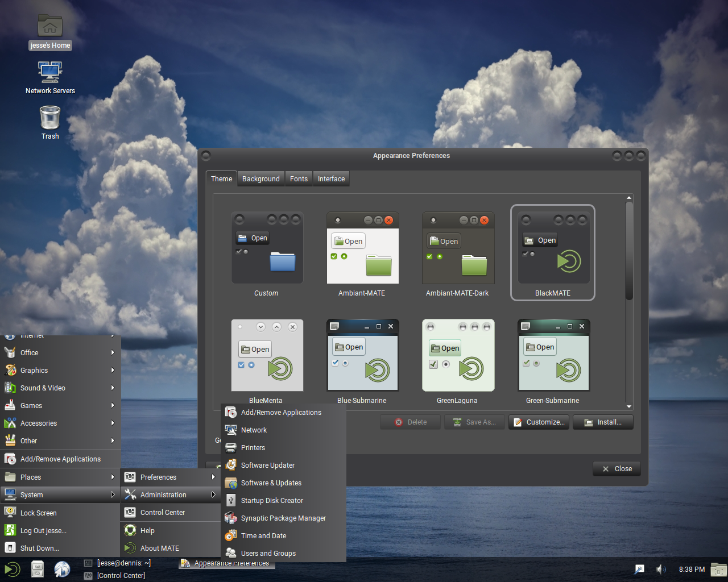The width and height of the screenshot is (728, 582).
Task: Expand the Accessories submenu
Action: tap(60, 423)
